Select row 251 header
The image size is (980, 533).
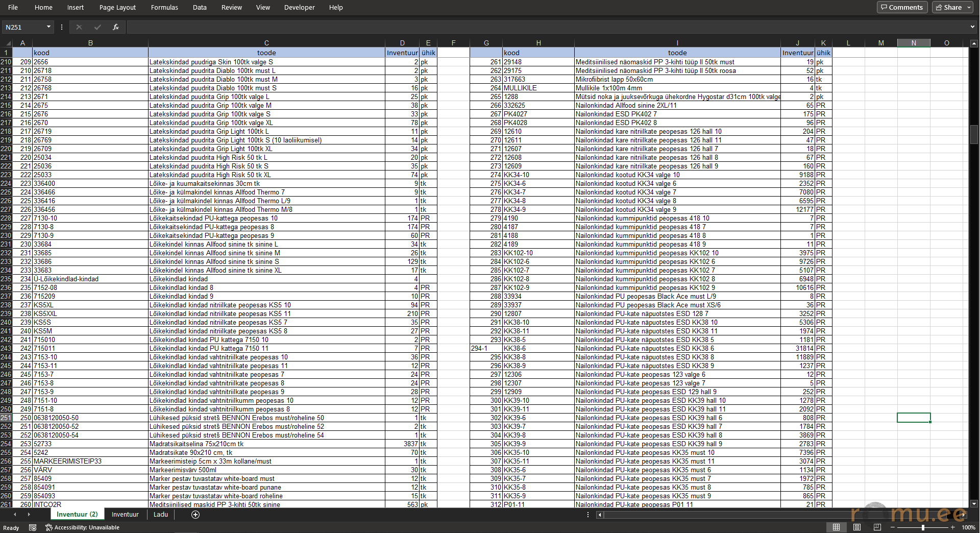6,418
